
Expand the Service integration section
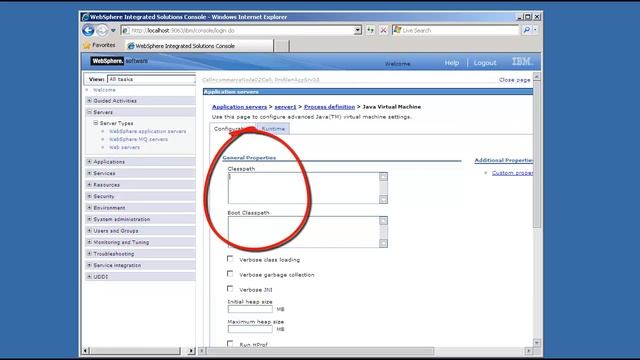pos(89,265)
